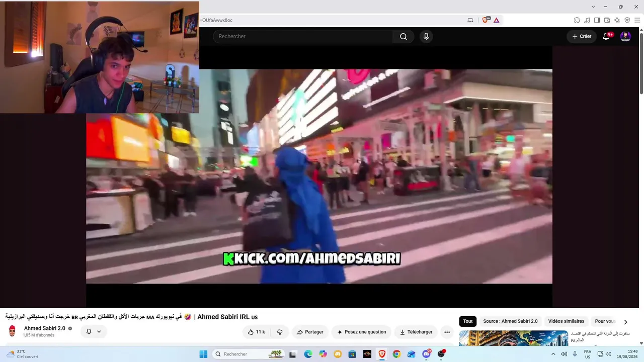Click the Télécharger download button
Viewport: 644px width, 362px height.
(416, 332)
